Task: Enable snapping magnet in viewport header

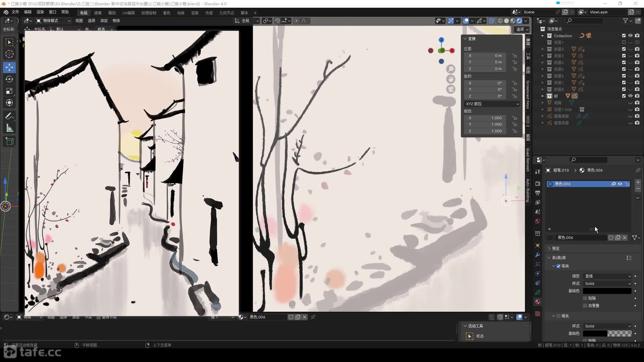Action: 277,21
